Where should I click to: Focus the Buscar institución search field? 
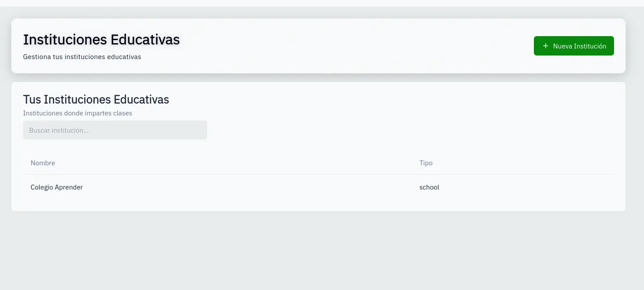pyautogui.click(x=115, y=130)
